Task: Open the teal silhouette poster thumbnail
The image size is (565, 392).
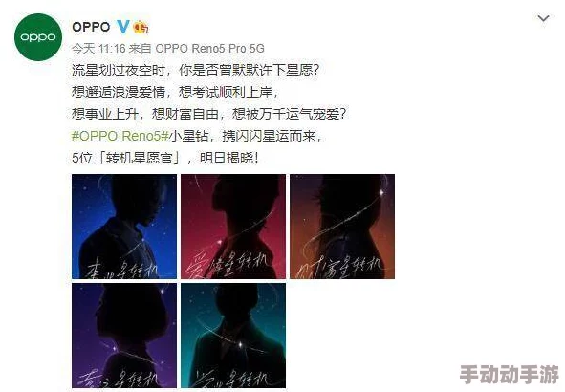Action: coord(233,336)
